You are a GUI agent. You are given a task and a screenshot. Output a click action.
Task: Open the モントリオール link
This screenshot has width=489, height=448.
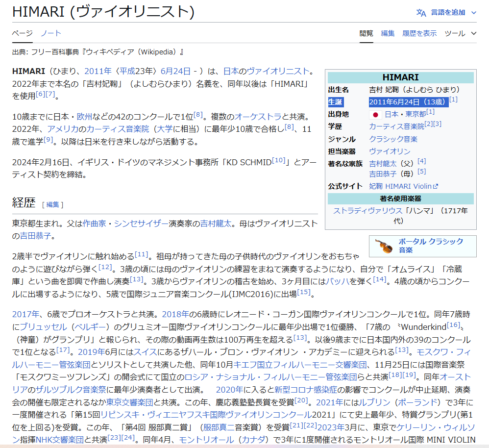point(206,440)
